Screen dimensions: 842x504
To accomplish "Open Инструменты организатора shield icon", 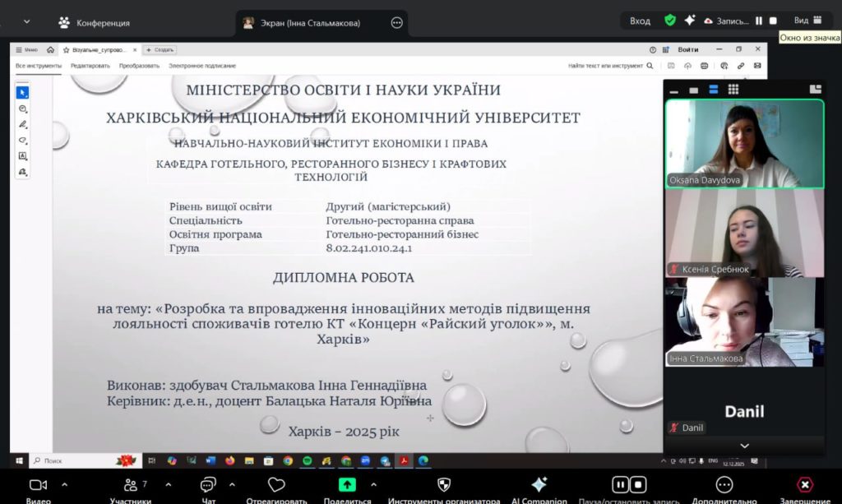I will (444, 484).
